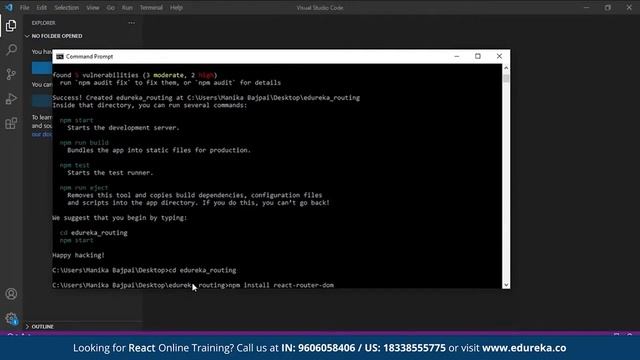
Task: Click 'Starts the test runner.' text
Action: pyautogui.click(x=110, y=173)
